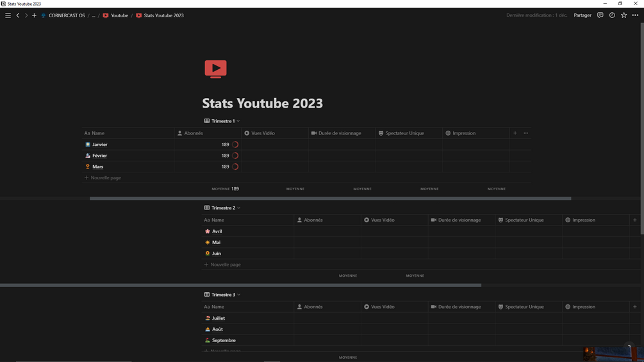
Task: Add a new tab with the plus icon
Action: point(34,15)
